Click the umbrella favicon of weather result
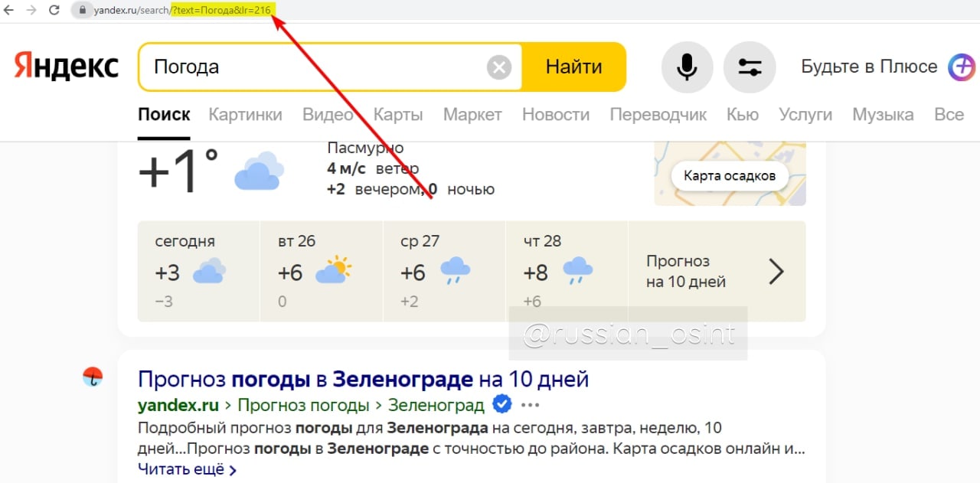The height and width of the screenshot is (483, 980). click(93, 377)
